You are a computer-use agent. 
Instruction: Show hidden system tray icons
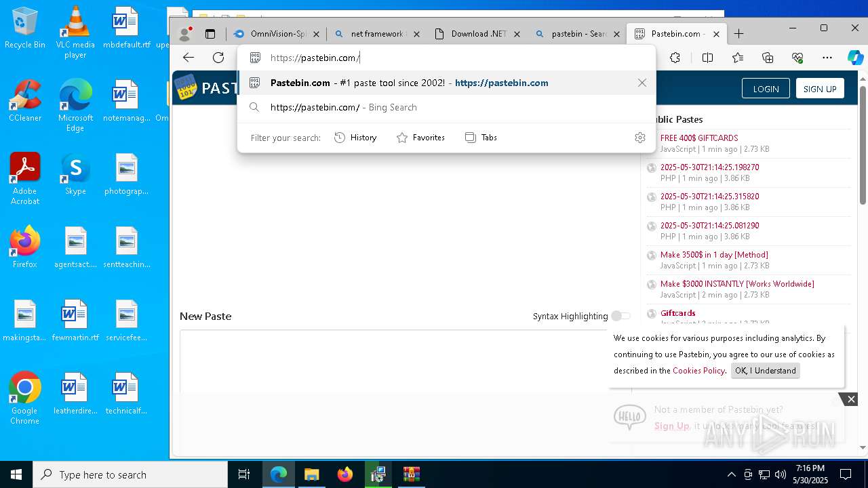coord(731,474)
